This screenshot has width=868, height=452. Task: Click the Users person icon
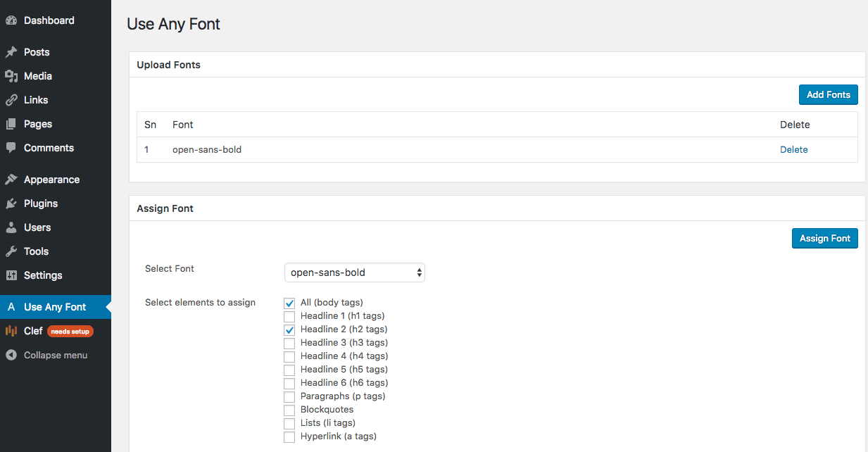tap(11, 227)
